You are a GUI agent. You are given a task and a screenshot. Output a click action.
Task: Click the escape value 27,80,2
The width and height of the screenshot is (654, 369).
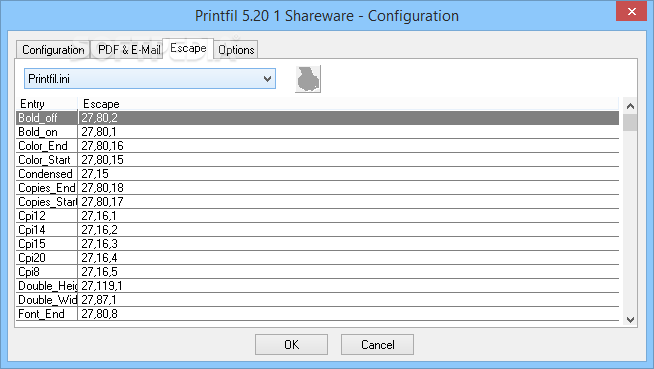[99, 118]
